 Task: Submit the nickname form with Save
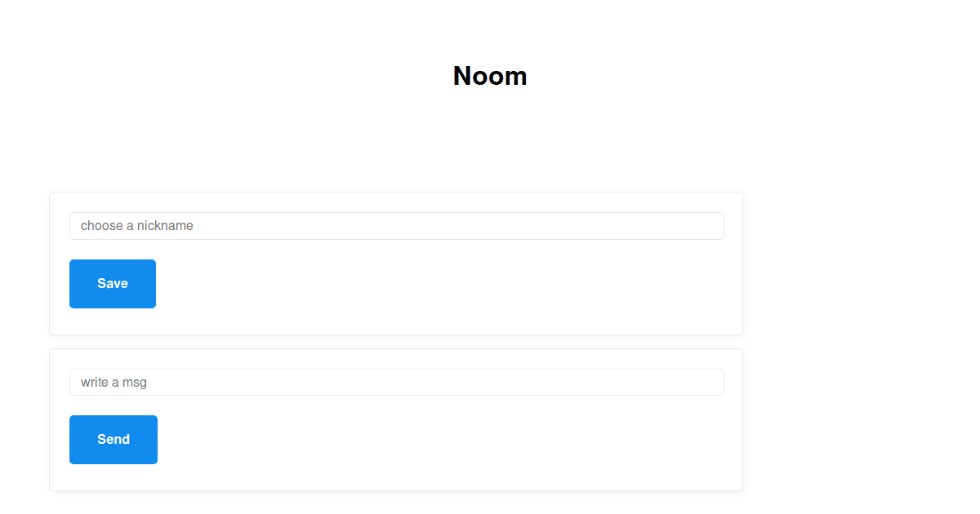pyautogui.click(x=113, y=284)
